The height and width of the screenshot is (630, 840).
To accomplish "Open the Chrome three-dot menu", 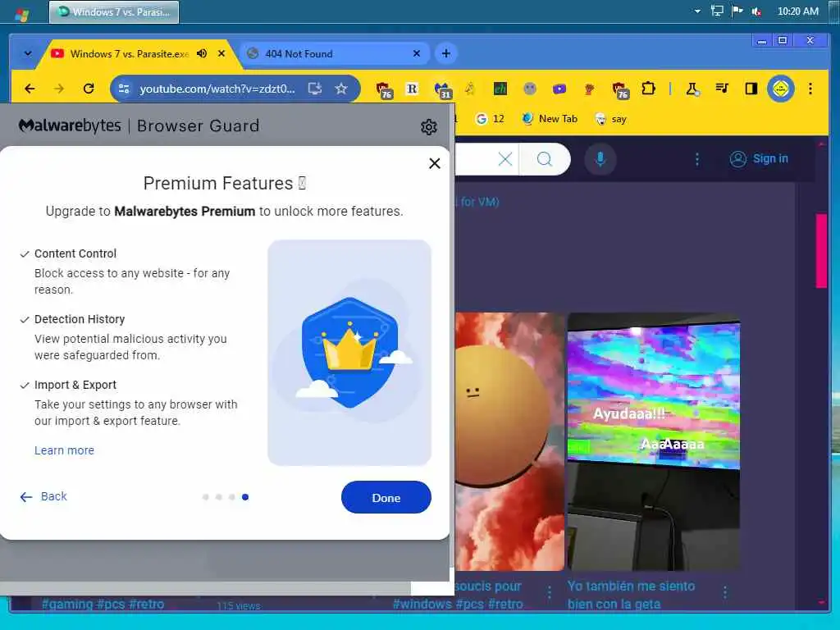I will (810, 89).
